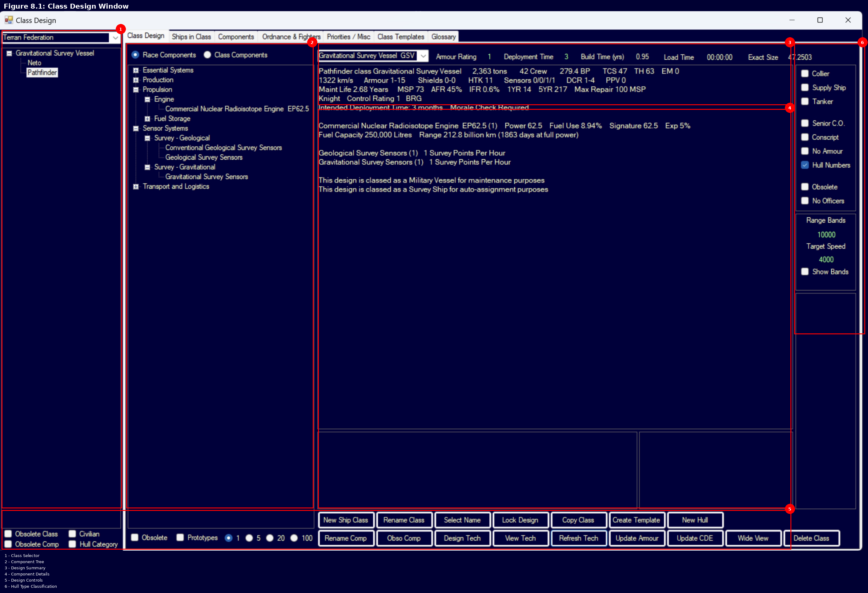The height and width of the screenshot is (593, 868).
Task: Enable the Tanker classification checkbox
Action: point(805,101)
